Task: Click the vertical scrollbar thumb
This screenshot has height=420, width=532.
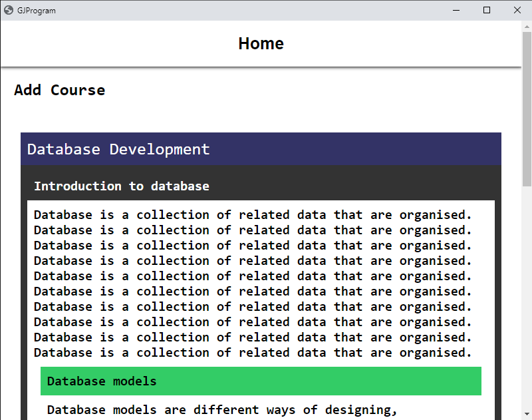Action: [527, 106]
